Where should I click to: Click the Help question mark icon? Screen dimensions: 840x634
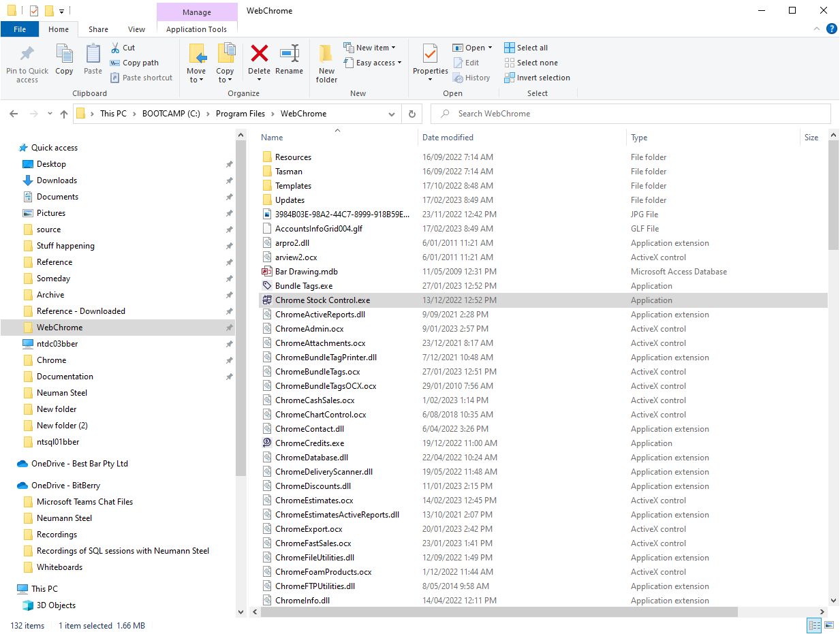(x=831, y=29)
